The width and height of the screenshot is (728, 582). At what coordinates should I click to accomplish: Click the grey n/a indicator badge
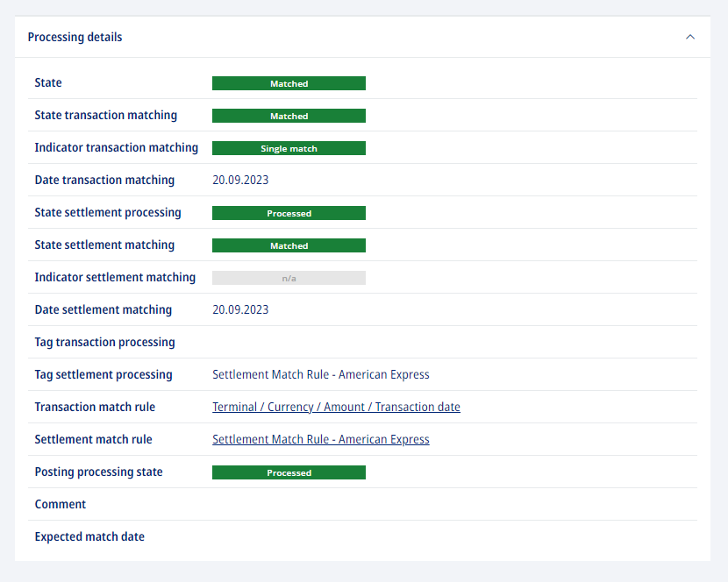coord(289,278)
